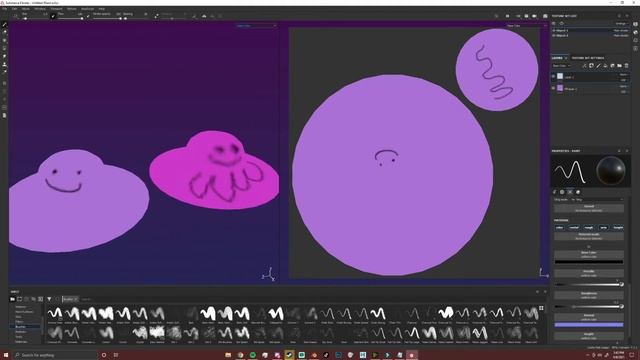Open the Alpha properties icon tab

(562, 192)
